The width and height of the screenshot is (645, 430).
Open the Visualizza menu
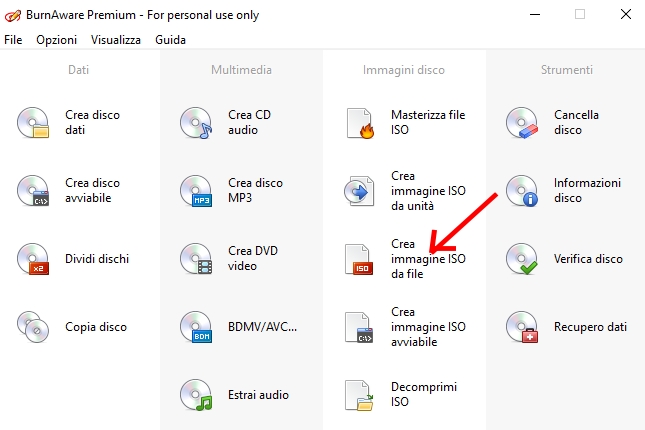coord(116,40)
